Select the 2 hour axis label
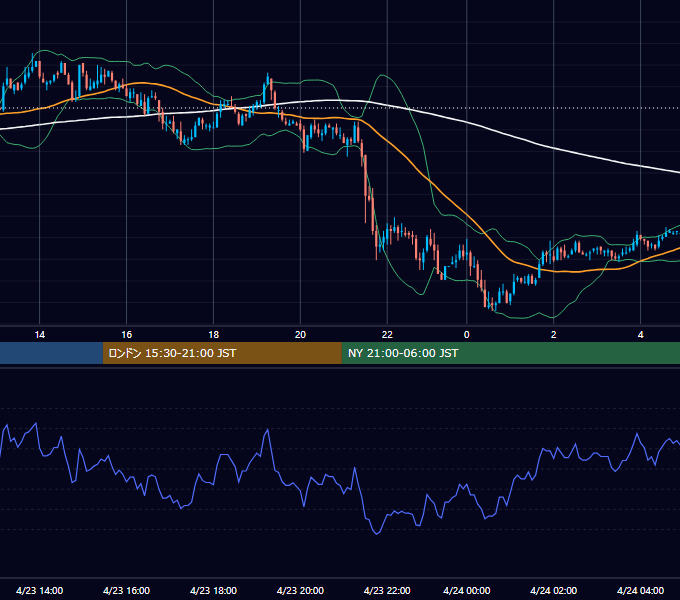The image size is (680, 600). [x=553, y=335]
